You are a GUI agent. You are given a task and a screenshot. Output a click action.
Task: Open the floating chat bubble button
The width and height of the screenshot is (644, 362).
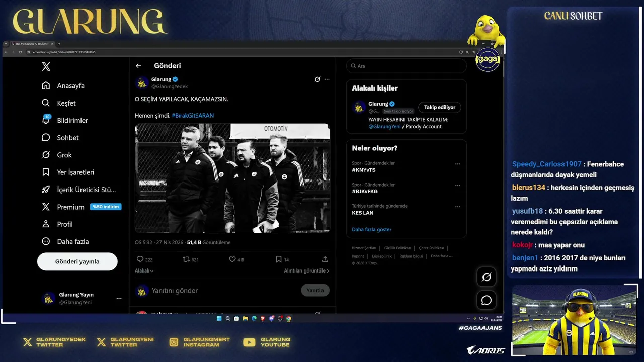(487, 300)
